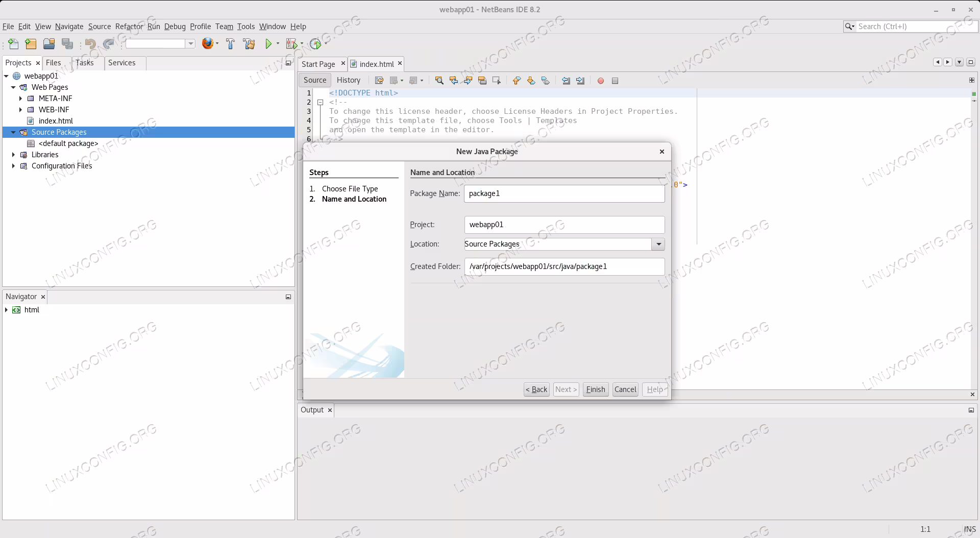Click the Debug Project toolbar icon
980x538 pixels.
click(x=291, y=44)
